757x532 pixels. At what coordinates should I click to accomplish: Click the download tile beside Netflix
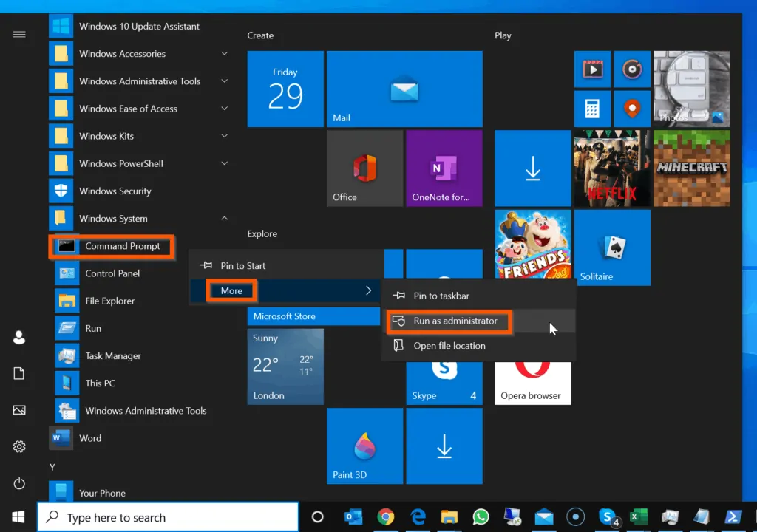click(x=533, y=168)
